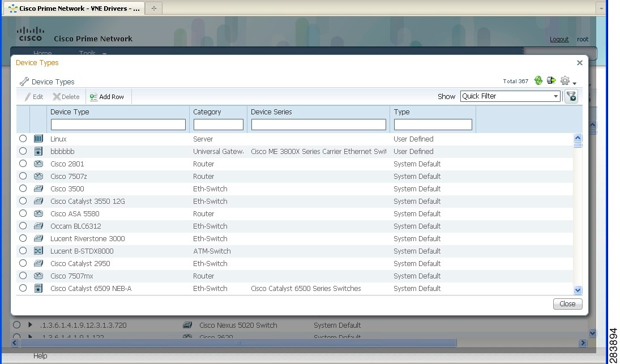Image resolution: width=620 pixels, height=364 pixels.
Task: Click the Lucent B-STDX8000 ATM switch icon
Action: (39, 251)
